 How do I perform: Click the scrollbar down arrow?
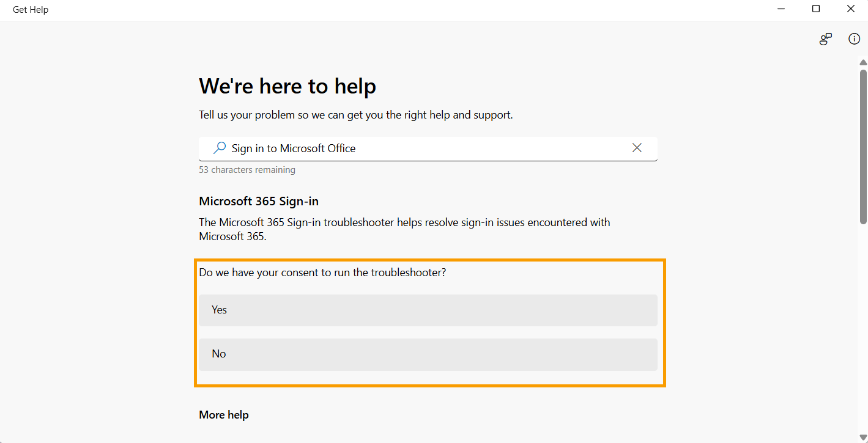863,437
